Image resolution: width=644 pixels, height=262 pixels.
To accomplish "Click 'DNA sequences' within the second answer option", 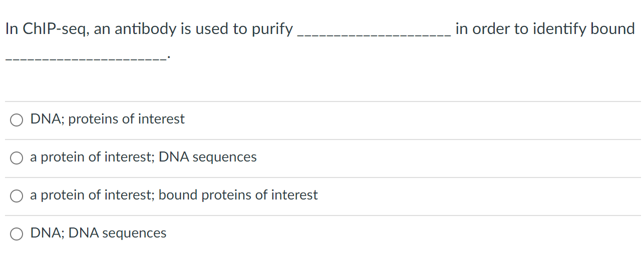I will coord(208,157).
